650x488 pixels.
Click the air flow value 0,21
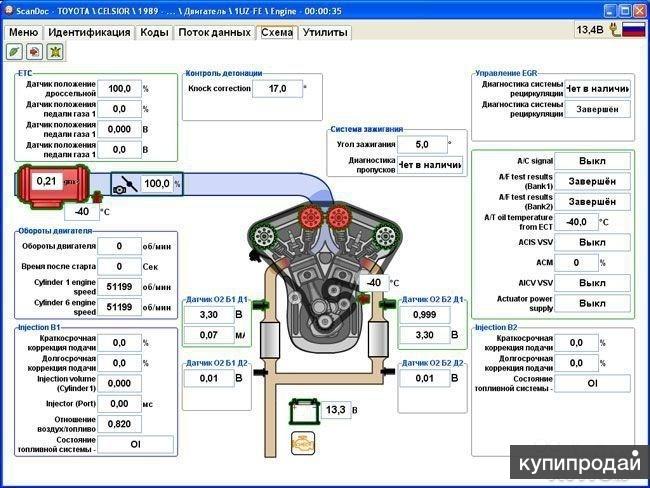pos(46,181)
